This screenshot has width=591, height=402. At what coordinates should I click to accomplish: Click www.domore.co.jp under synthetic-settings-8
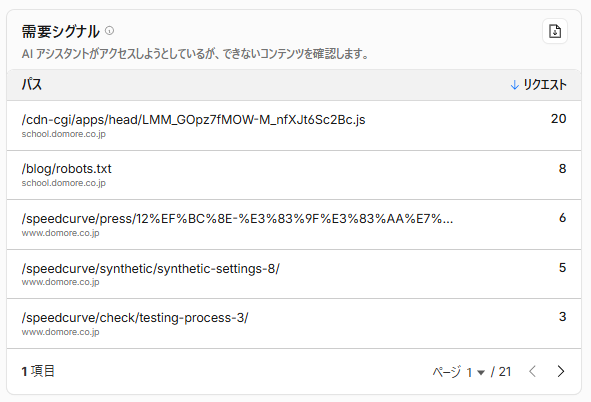pyautogui.click(x=60, y=282)
